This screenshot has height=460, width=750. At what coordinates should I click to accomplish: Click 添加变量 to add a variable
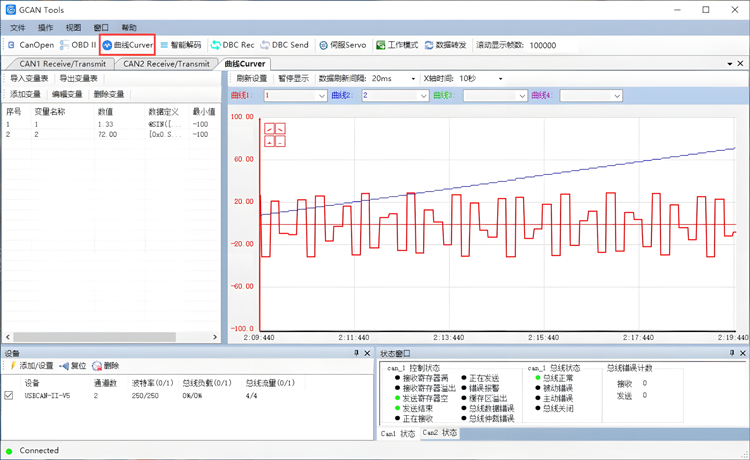(x=25, y=94)
